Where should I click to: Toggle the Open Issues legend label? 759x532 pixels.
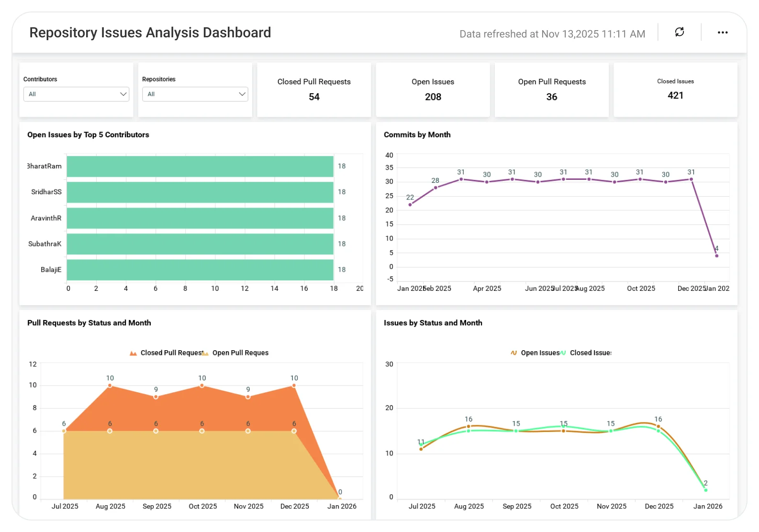tap(540, 353)
